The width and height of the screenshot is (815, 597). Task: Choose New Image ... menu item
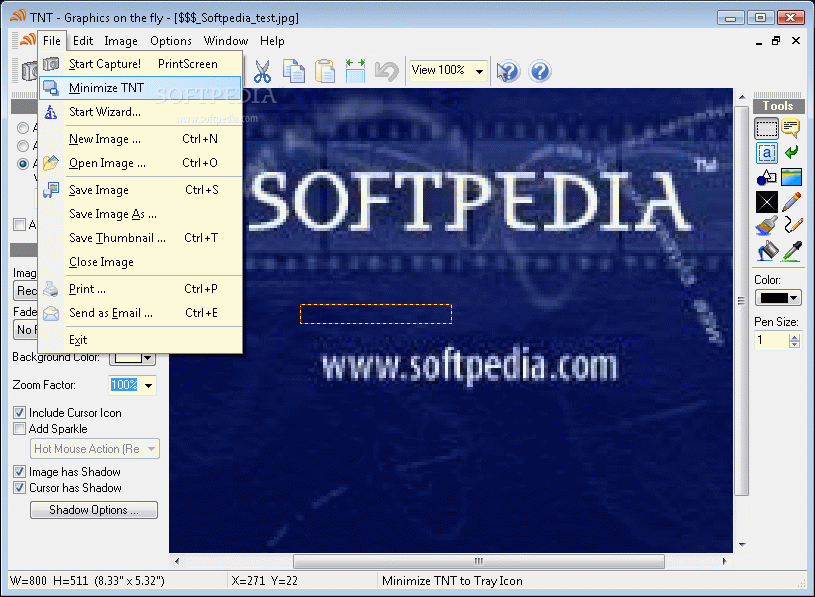point(140,139)
